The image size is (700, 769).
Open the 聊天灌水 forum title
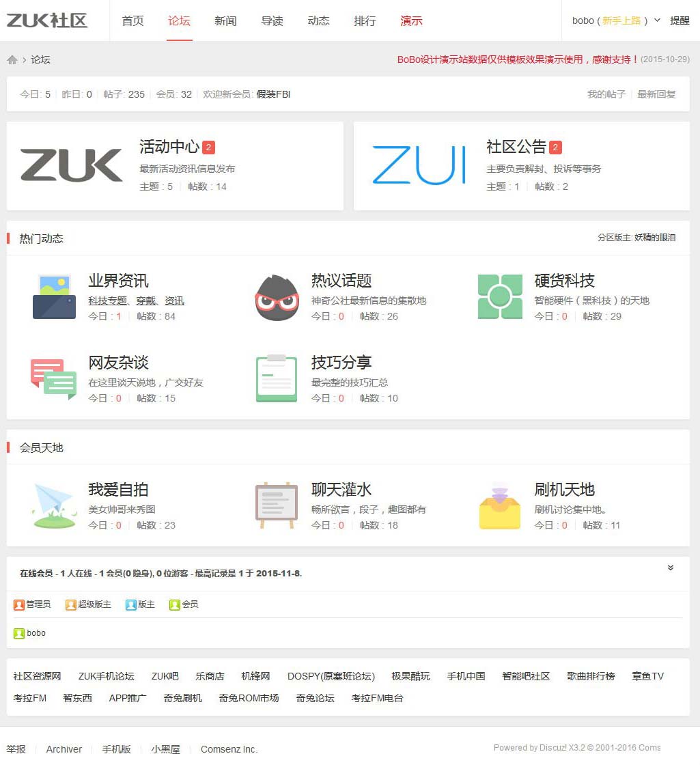(x=341, y=490)
